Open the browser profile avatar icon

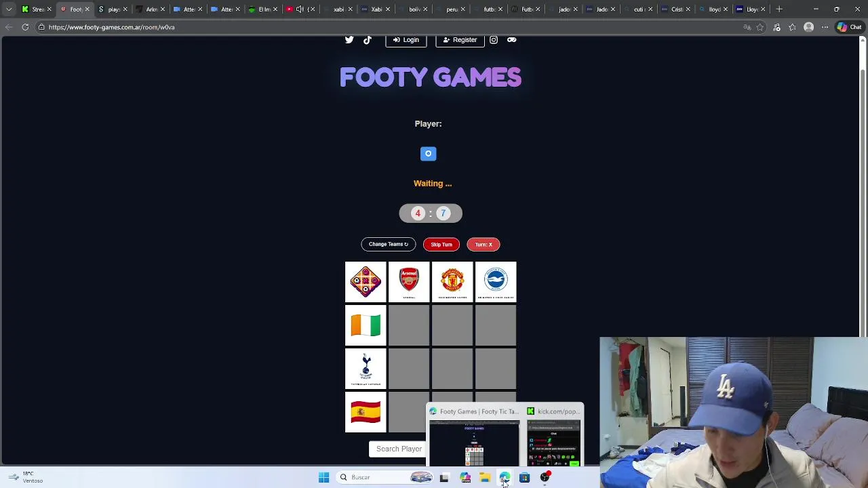tap(808, 27)
